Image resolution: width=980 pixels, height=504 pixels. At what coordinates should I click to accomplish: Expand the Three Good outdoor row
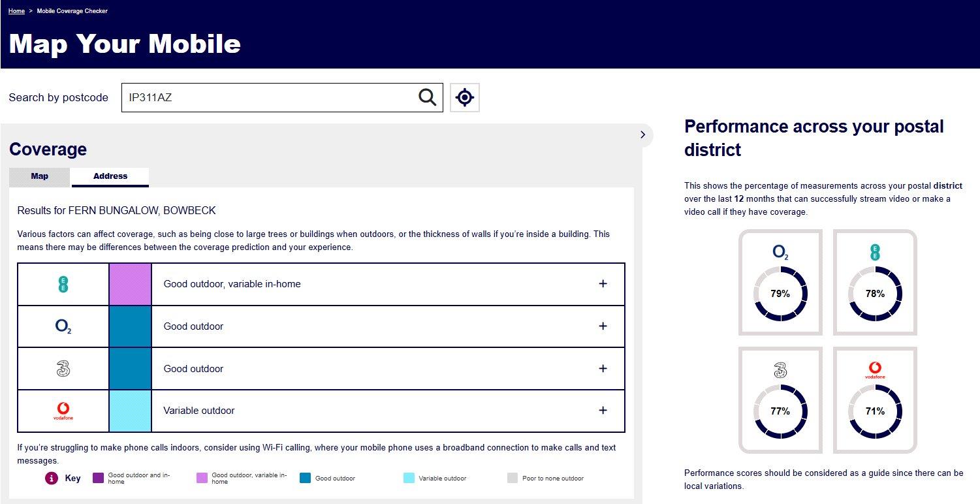pyautogui.click(x=603, y=369)
